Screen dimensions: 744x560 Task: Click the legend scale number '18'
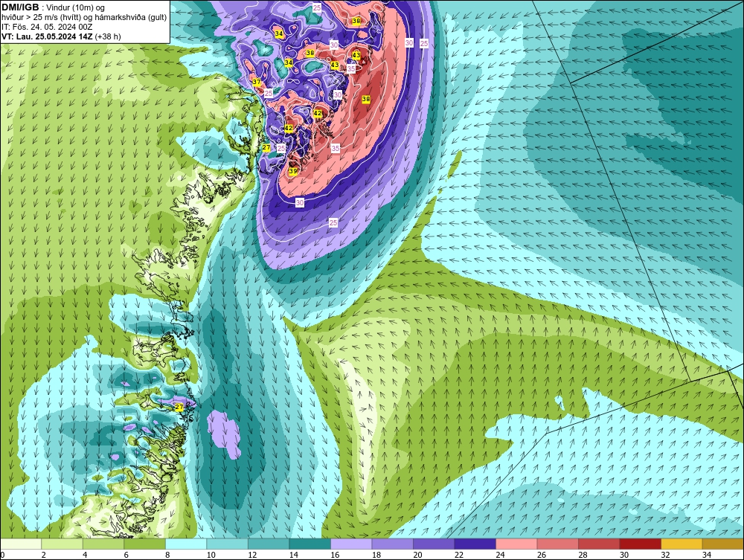(x=376, y=555)
